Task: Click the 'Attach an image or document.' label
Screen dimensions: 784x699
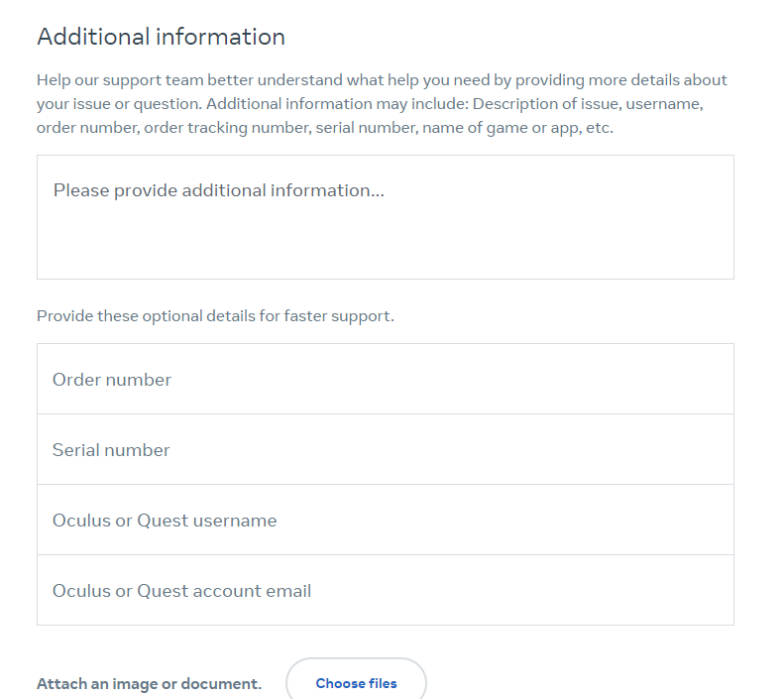Action: (x=149, y=683)
